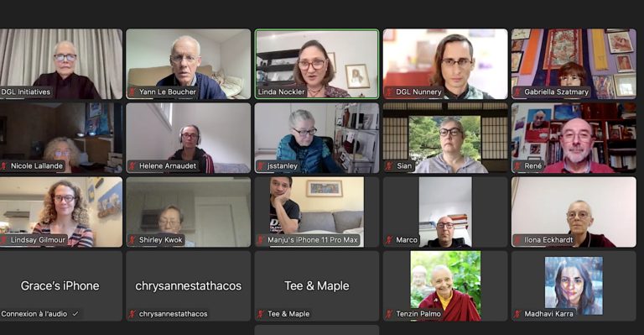Select the chrysannestathacos participant tile

pos(189,286)
